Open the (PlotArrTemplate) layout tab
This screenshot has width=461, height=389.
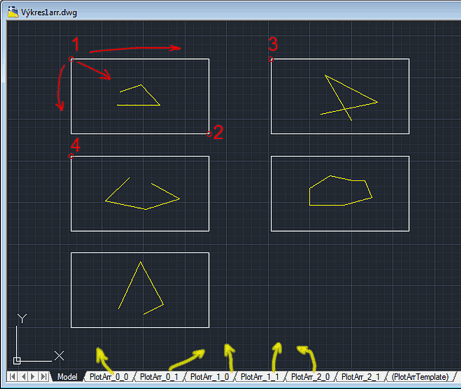(420, 377)
